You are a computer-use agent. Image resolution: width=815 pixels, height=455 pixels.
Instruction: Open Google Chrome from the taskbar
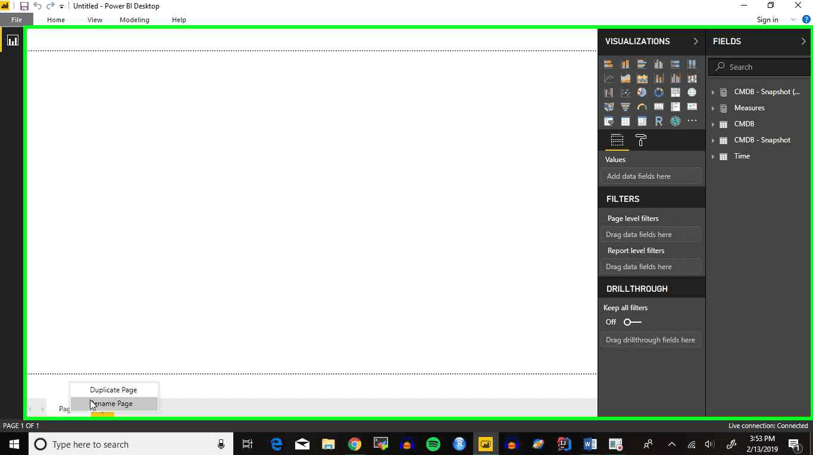354,444
